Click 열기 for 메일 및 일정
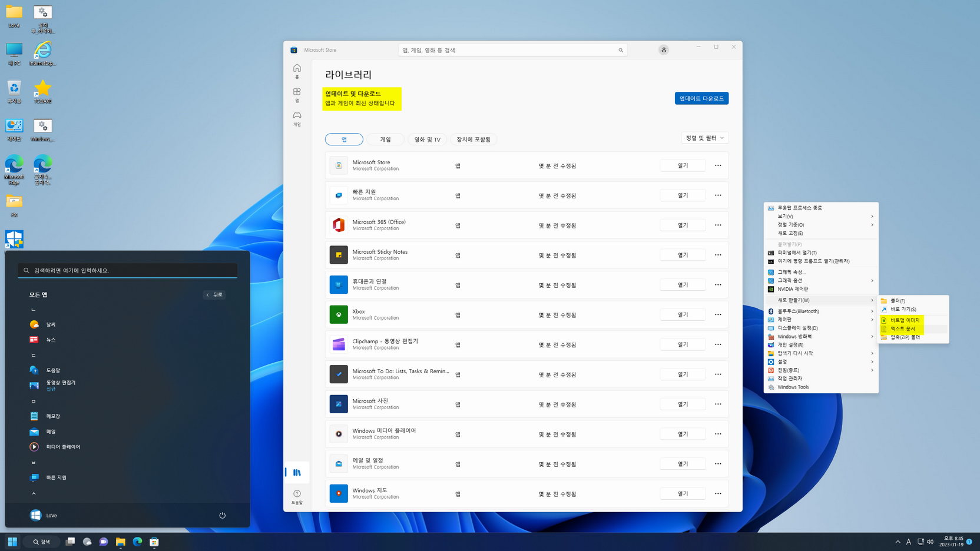The width and height of the screenshot is (980, 551). [x=683, y=464]
